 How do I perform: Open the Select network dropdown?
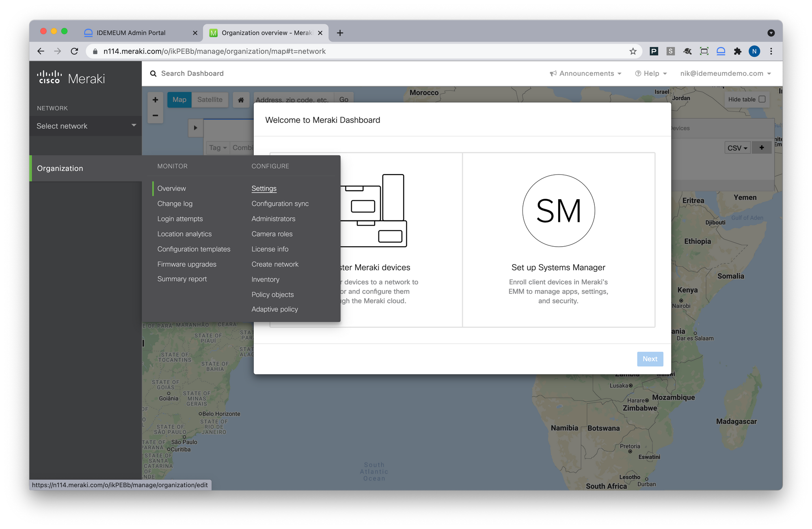(x=86, y=126)
